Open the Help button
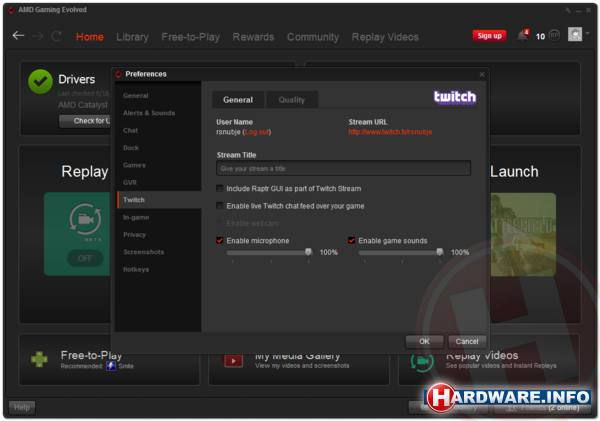600x421 pixels. (x=22, y=407)
